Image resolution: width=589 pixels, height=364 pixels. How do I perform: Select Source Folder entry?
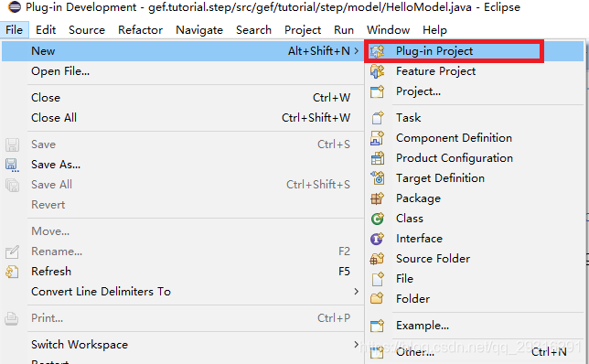(x=475, y=259)
